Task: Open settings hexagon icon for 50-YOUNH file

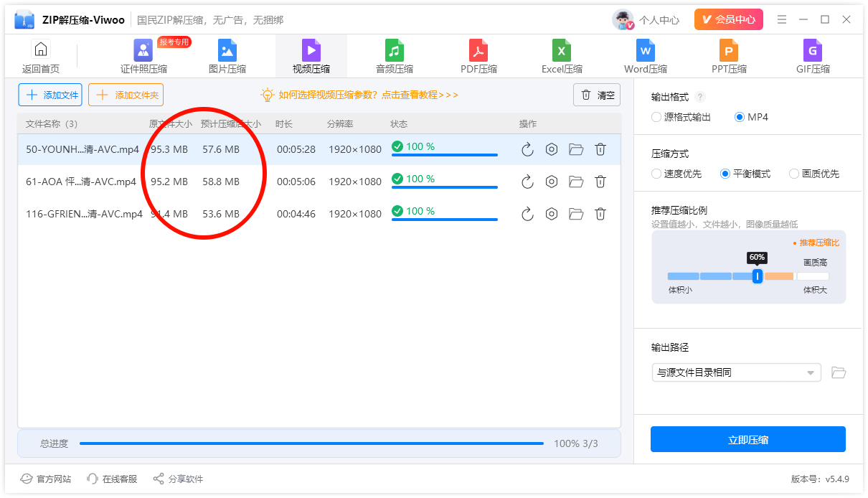Action: click(x=552, y=149)
